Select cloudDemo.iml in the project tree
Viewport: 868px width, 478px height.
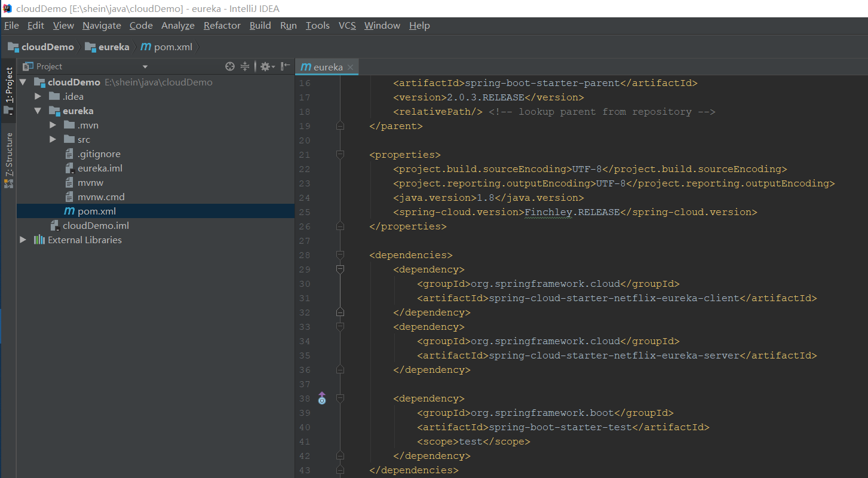tap(96, 225)
